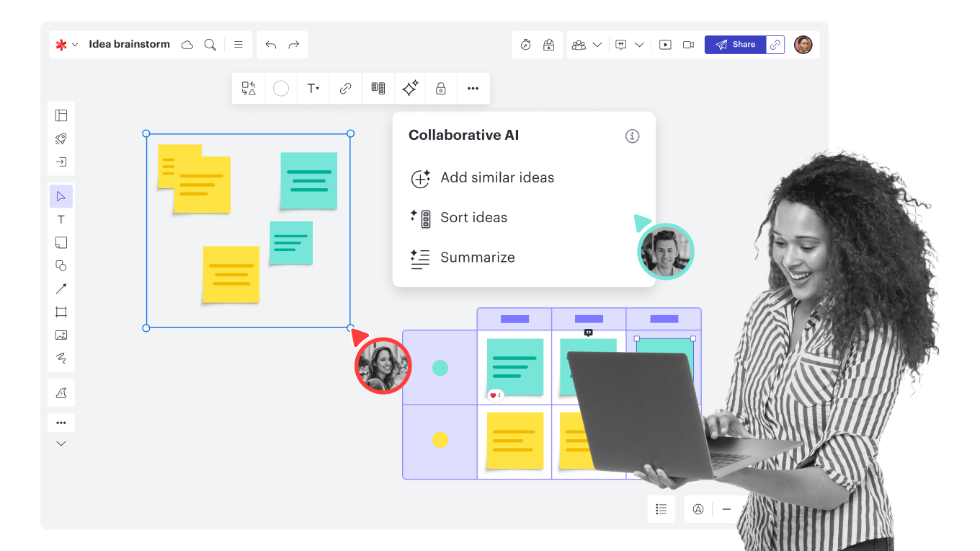Click the Collaborative AI sparkle icon
Viewport: 980px width, 551px height.
pyautogui.click(x=410, y=89)
